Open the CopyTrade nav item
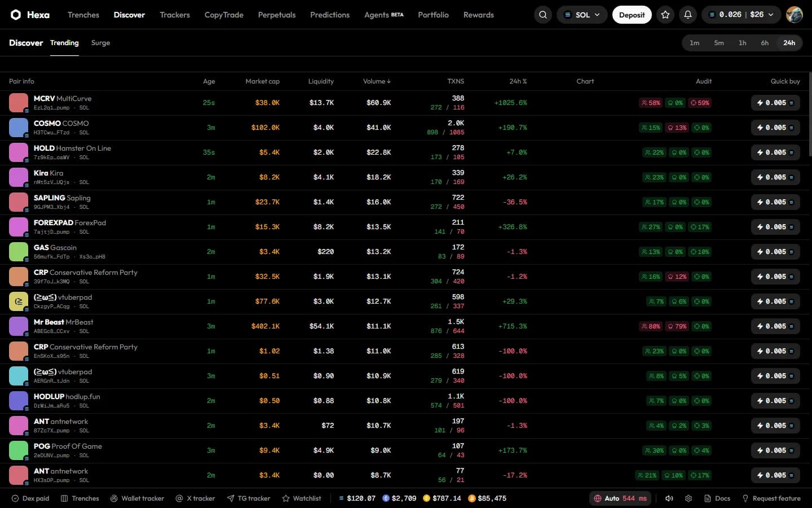Viewport: 812px width, 508px height. (x=224, y=15)
